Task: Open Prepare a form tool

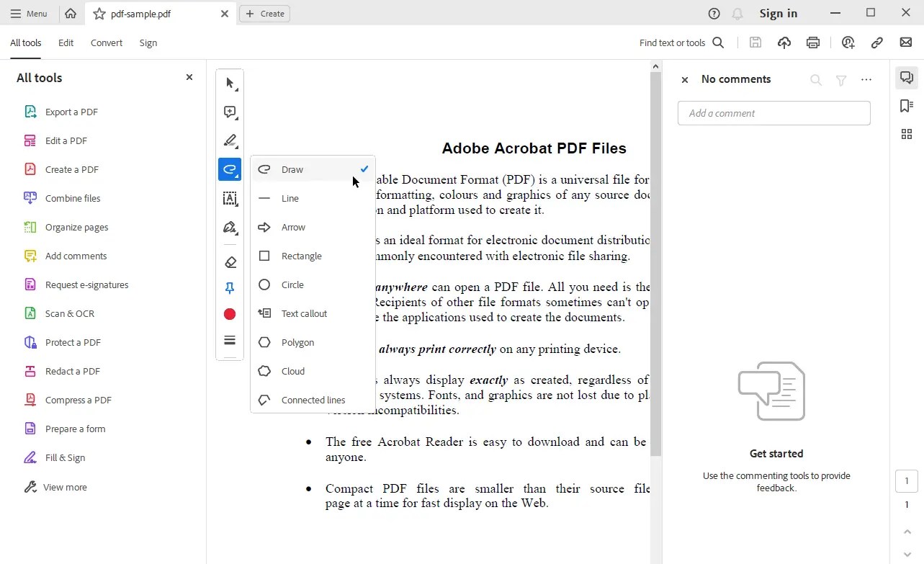Action: [65, 429]
